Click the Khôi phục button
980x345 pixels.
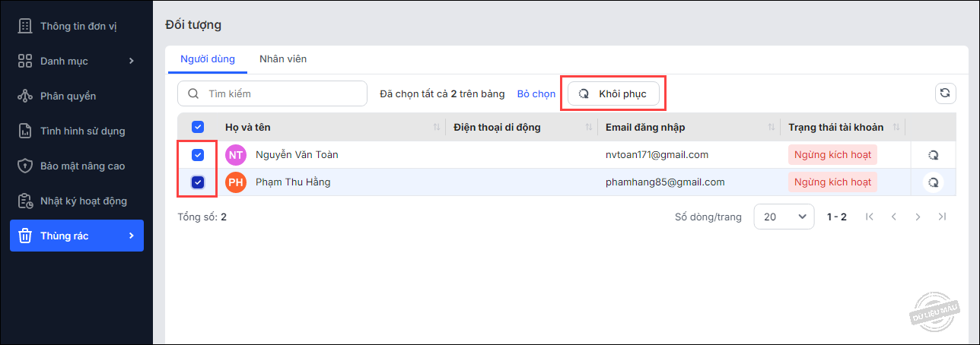tap(613, 93)
